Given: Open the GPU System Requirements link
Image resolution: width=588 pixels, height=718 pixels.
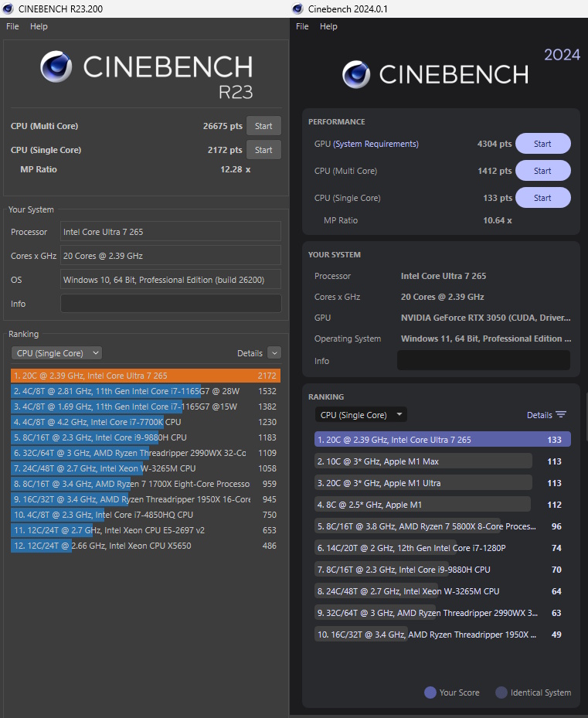Looking at the screenshot, I should [376, 144].
